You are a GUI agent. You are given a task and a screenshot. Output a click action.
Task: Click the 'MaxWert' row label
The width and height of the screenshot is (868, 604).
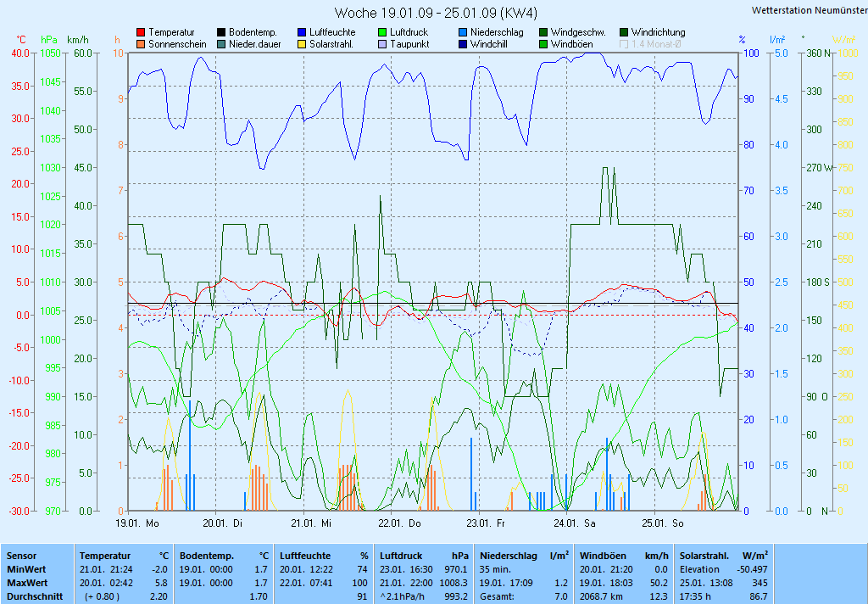click(x=27, y=583)
